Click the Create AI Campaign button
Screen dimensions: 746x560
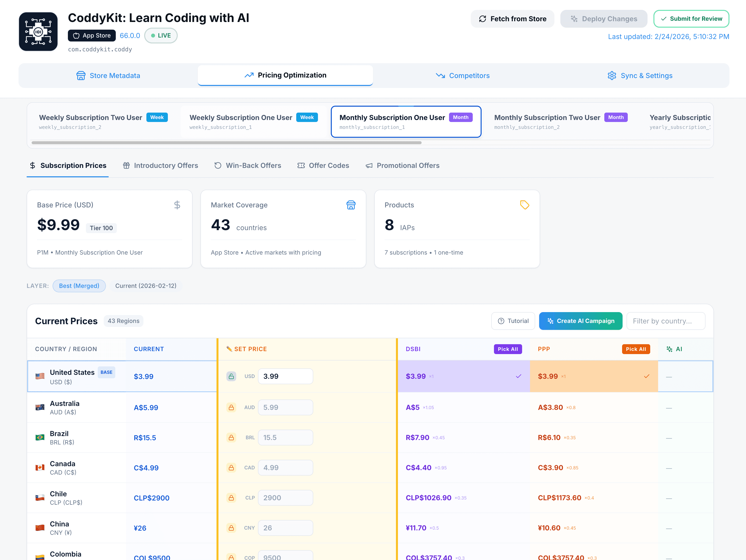580,321
